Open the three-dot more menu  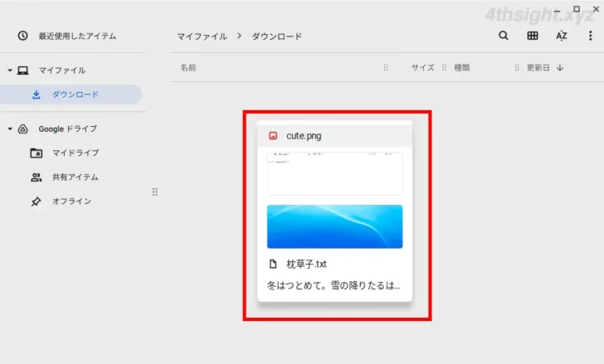pos(590,36)
